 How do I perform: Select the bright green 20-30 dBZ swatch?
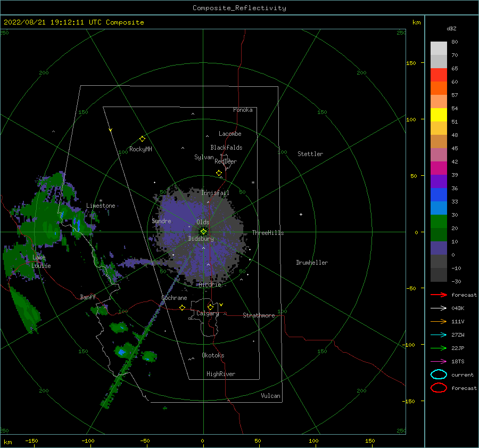tap(439, 222)
